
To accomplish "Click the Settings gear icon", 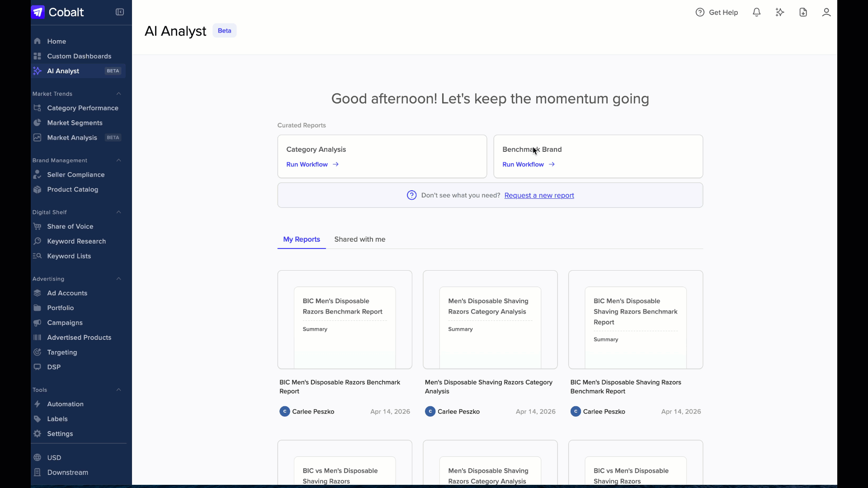I will [x=38, y=434].
